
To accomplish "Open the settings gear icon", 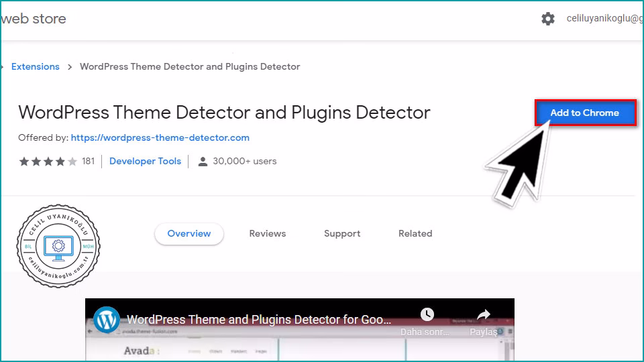I will [547, 19].
